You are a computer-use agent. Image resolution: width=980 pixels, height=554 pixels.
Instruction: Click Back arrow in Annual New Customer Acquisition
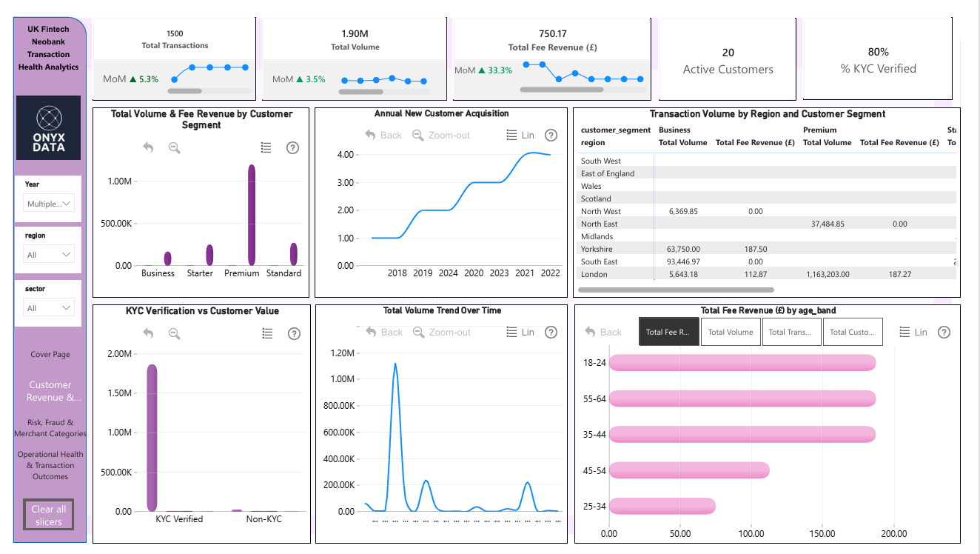(383, 135)
